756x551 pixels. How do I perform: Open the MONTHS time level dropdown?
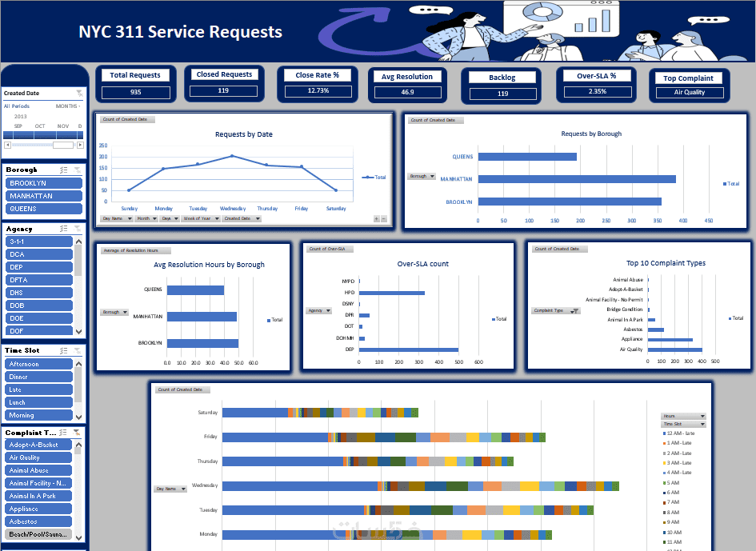(68, 106)
